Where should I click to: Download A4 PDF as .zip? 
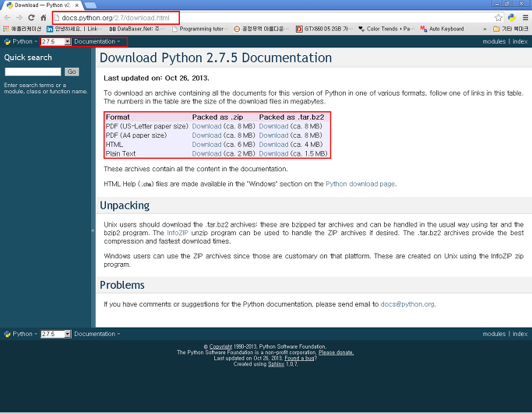pos(206,135)
